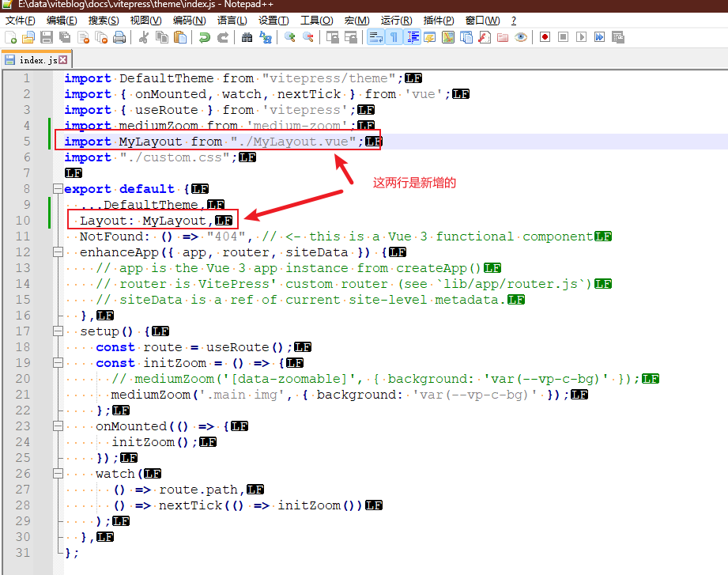This screenshot has height=575, width=728.
Task: Enable document monitoring with the eye icon
Action: point(522,37)
